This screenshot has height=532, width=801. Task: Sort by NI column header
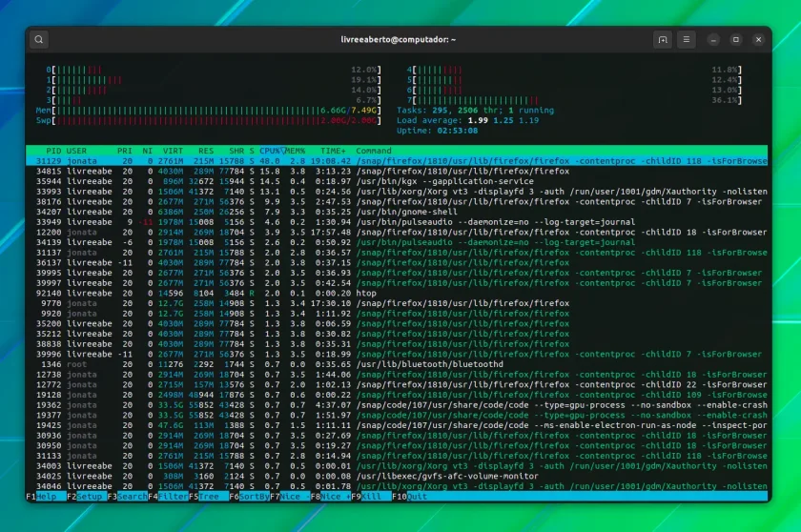coord(148,151)
